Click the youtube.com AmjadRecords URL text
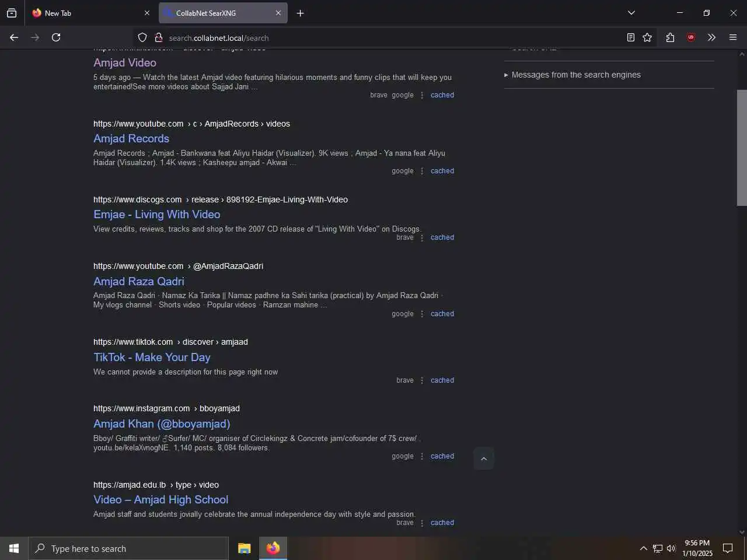 [x=191, y=124]
